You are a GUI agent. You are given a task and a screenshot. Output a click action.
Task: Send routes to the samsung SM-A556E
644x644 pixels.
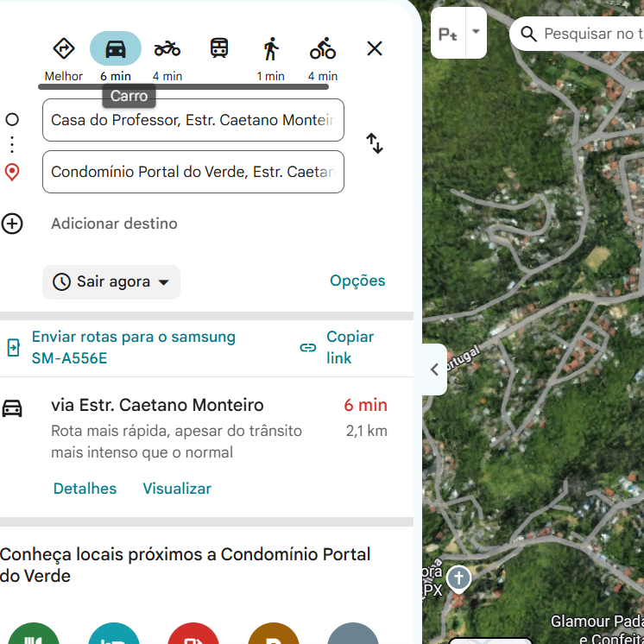point(134,347)
